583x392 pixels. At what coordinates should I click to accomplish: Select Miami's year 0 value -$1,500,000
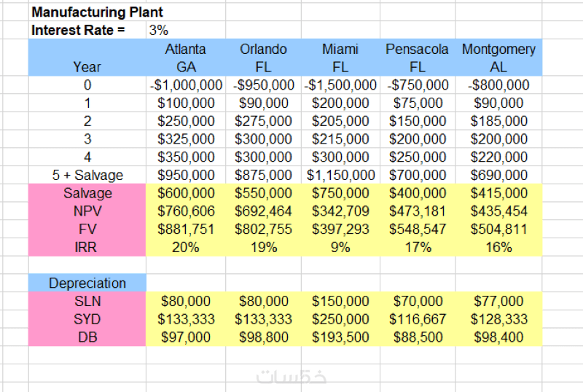click(x=340, y=85)
